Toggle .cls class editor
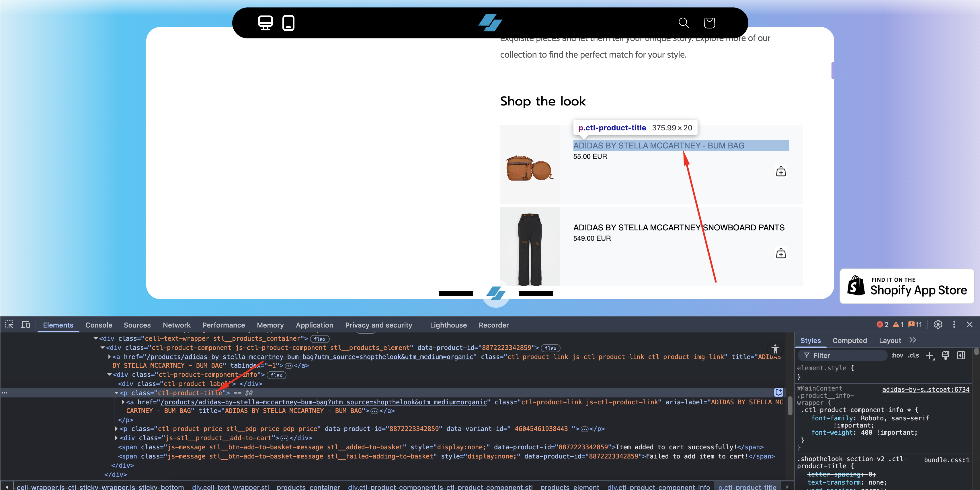Image resolution: width=980 pixels, height=490 pixels. click(913, 355)
